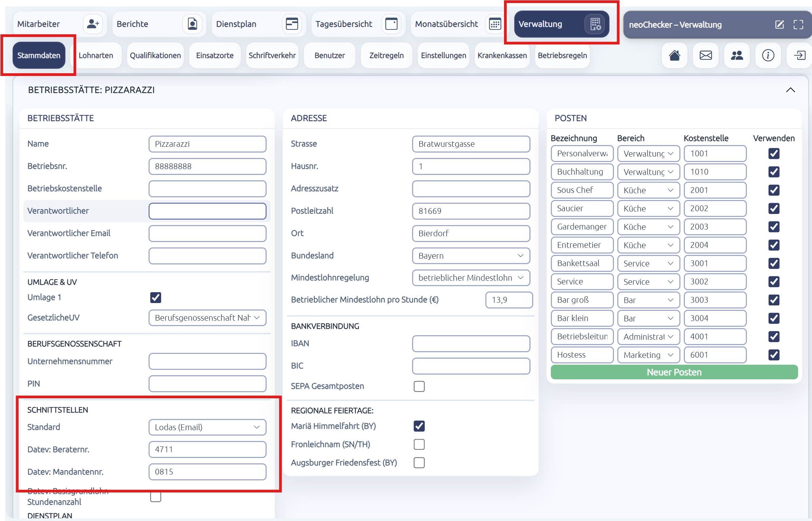The width and height of the screenshot is (812, 521).
Task: Enable Fronleichnam (SN/TH) holiday
Action: tap(419, 444)
